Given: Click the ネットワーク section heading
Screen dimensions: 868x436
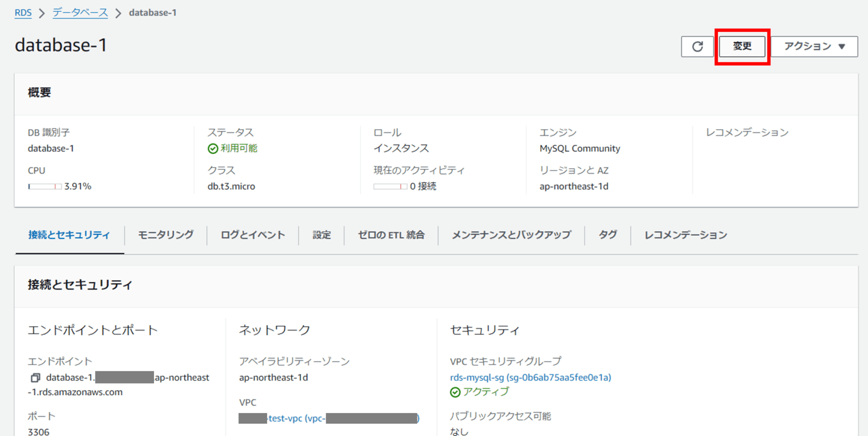Looking at the screenshot, I should 275,330.
